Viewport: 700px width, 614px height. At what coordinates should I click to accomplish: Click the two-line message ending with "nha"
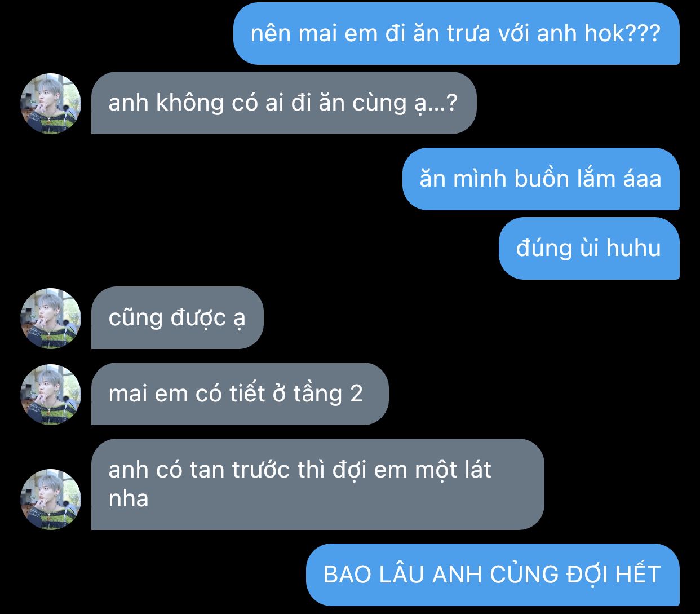click(x=317, y=484)
